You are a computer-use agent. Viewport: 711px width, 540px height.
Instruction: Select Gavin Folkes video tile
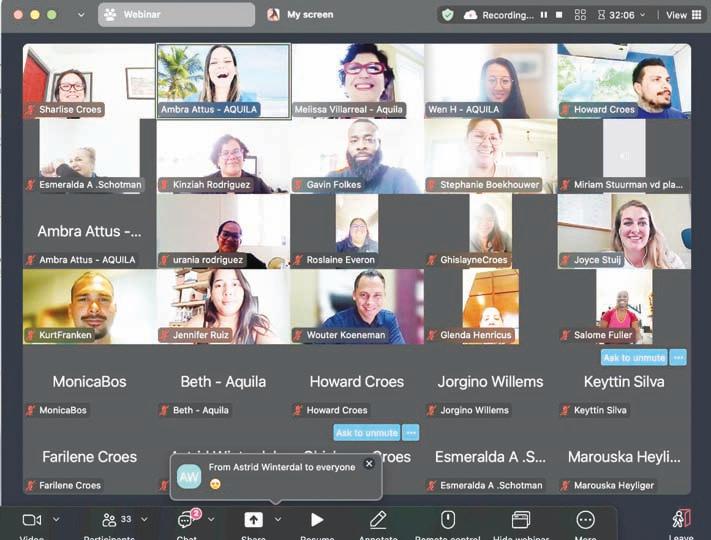click(357, 156)
